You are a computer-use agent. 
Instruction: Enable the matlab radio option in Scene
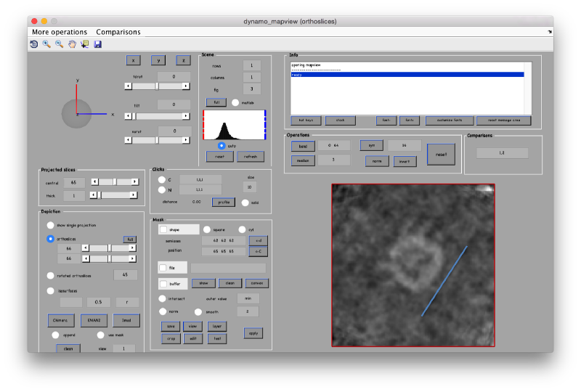[235, 102]
